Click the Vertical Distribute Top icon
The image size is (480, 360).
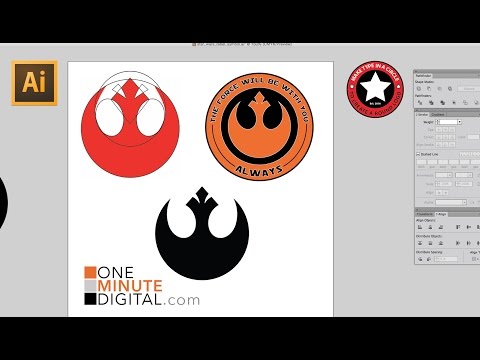pos(420,243)
